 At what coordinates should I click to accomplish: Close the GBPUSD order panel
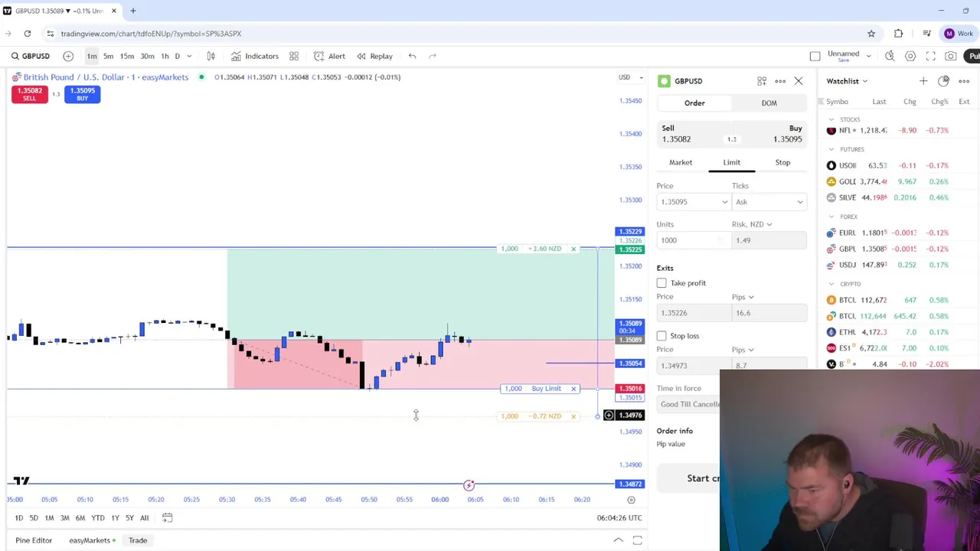point(799,81)
